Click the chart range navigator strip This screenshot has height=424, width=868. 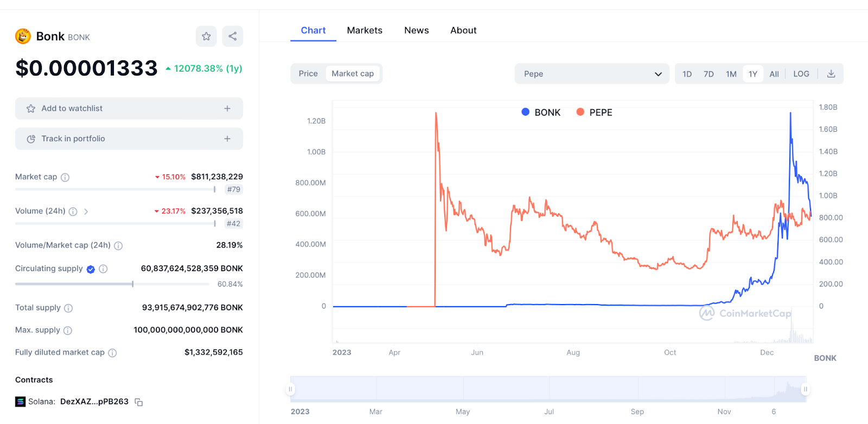548,389
